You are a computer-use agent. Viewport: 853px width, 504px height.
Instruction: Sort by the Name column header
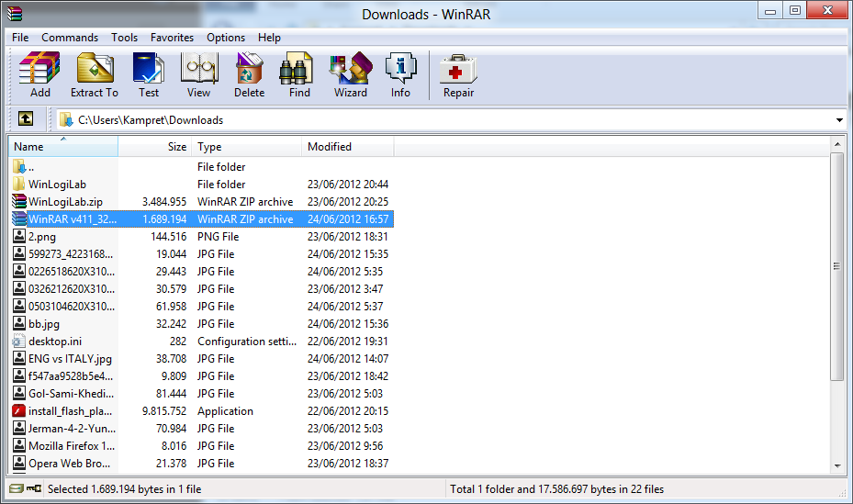click(x=63, y=147)
